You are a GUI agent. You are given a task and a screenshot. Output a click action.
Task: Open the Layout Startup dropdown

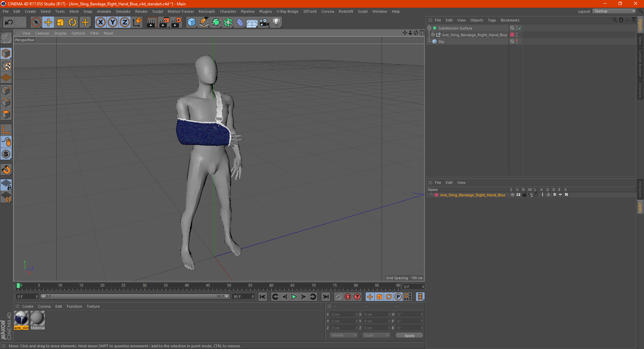click(x=614, y=11)
